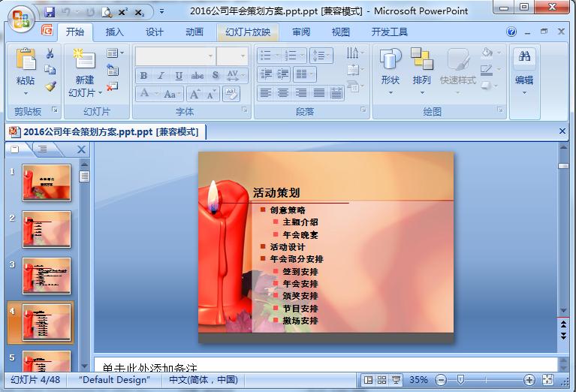
Task: Toggle Strikethrough formatting
Action: (198, 76)
